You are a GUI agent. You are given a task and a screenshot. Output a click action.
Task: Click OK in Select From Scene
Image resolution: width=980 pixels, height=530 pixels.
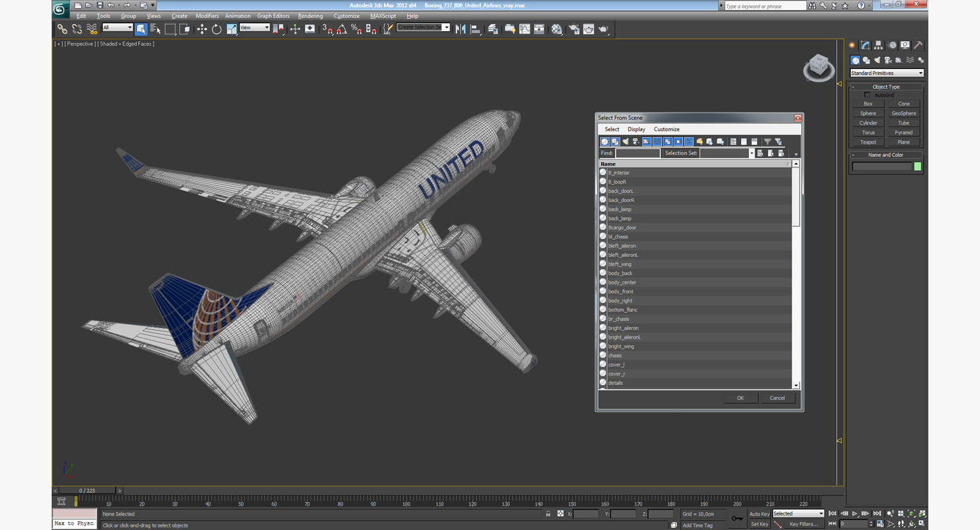click(x=740, y=398)
